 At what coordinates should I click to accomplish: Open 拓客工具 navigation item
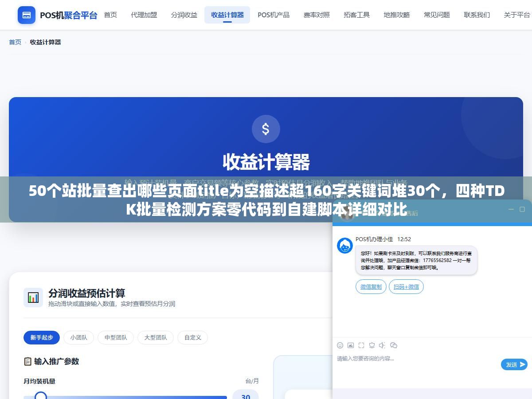[x=356, y=15]
